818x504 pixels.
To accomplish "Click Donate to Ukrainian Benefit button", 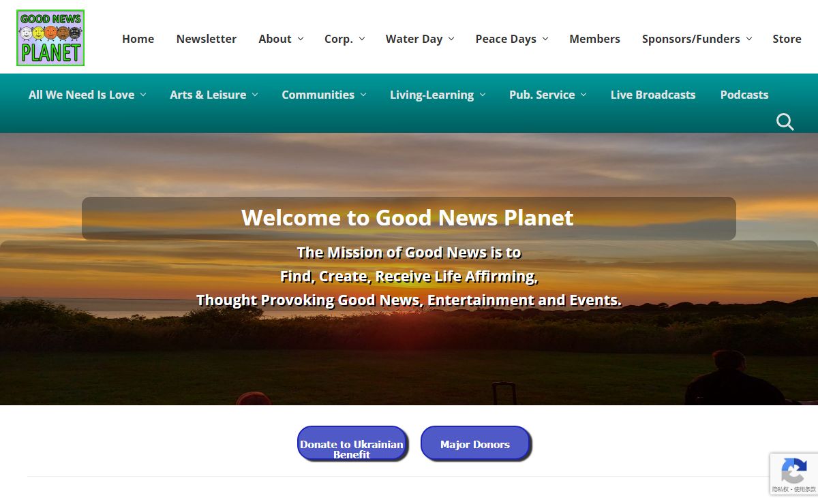I will [352, 443].
